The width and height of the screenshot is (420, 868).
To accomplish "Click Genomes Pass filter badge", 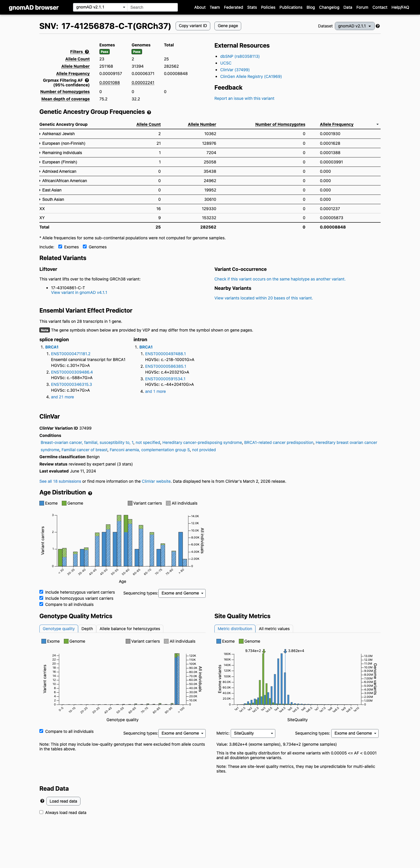I will click(137, 52).
